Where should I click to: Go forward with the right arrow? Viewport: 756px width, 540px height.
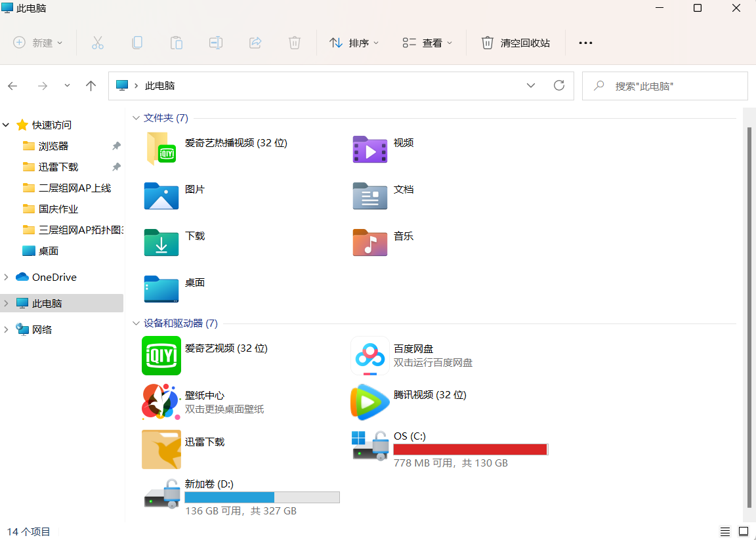pos(43,86)
